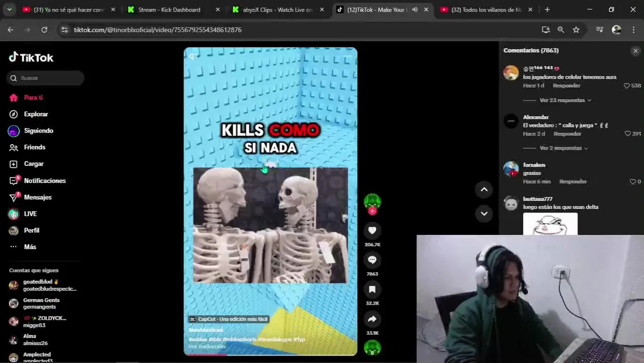Go to next video with down arrow
The image size is (644, 363).
pyautogui.click(x=484, y=213)
